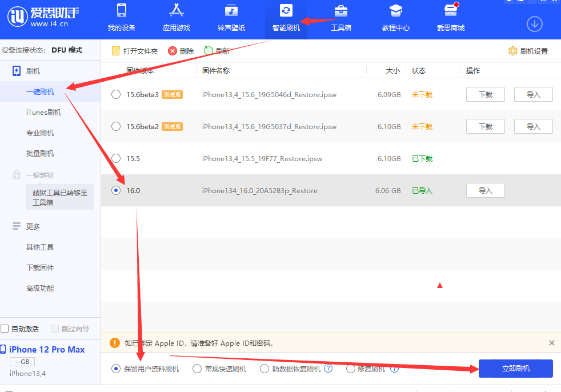This screenshot has width=561, height=392.
Task: Click 导入 button in 16.0 row
Action: click(486, 190)
